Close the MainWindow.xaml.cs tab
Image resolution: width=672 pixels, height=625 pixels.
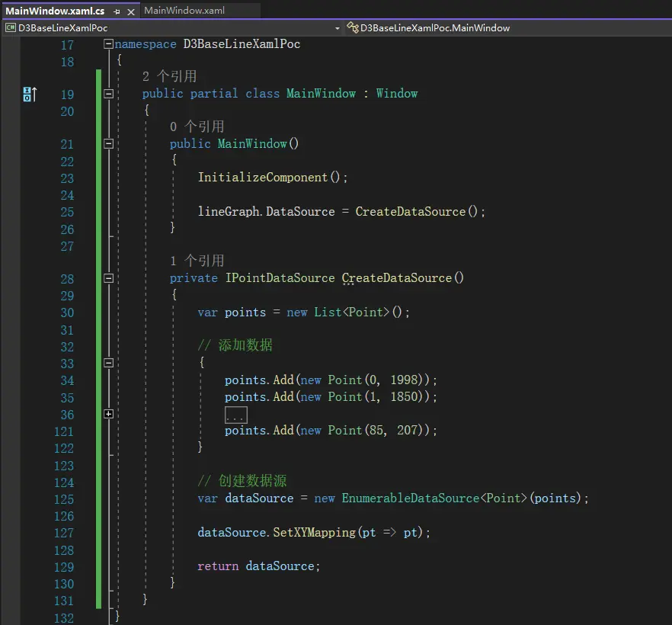(130, 11)
